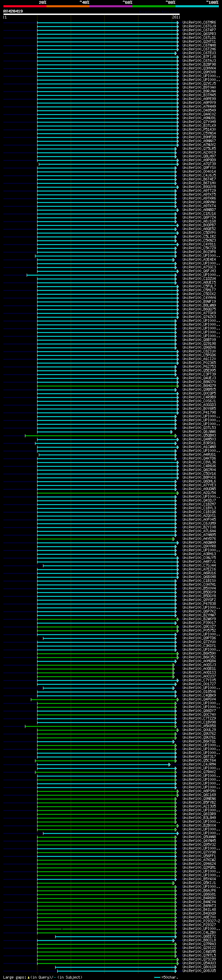Select hit label UniRef100_P47838
This screenshot has width=222, height=980.
(199, 604)
